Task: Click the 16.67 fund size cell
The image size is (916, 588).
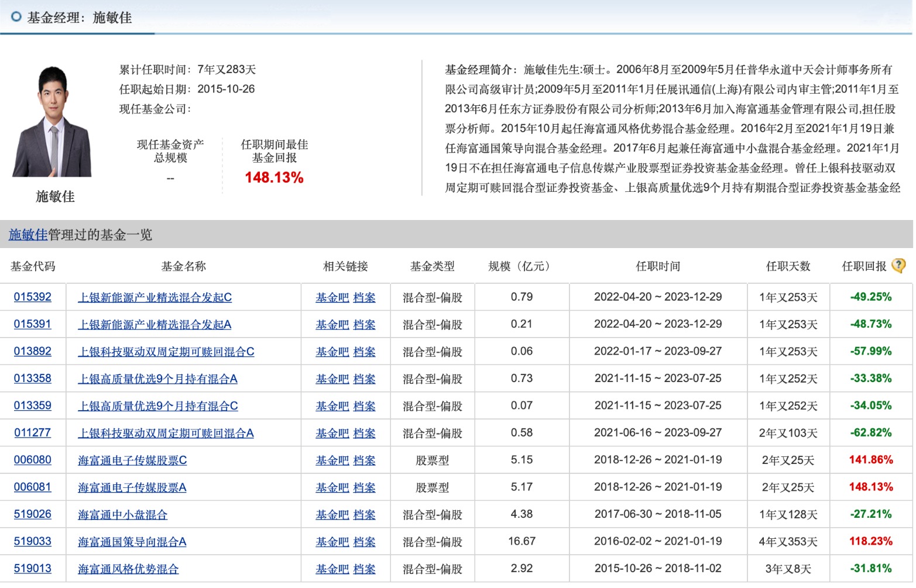Action: click(x=522, y=541)
